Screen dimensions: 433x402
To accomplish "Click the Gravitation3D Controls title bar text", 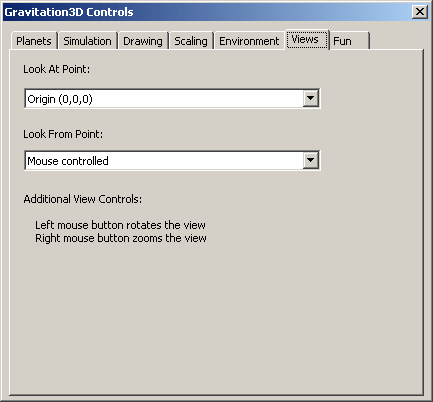I will point(69,12).
